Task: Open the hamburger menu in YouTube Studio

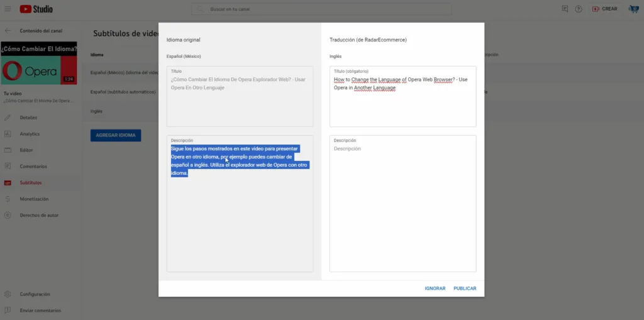Action: pos(8,9)
